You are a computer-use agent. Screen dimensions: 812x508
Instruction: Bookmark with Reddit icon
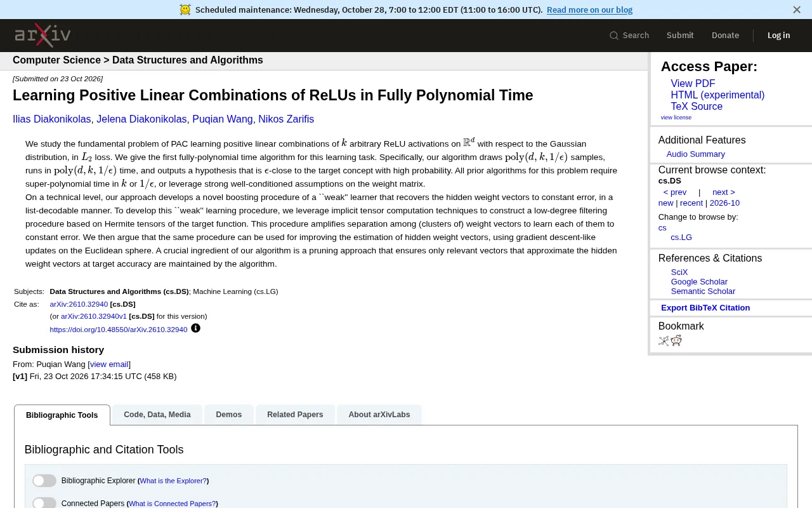tap(676, 340)
